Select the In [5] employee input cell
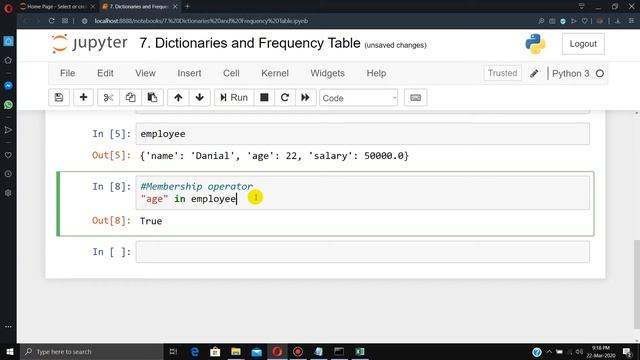Screen dimensions: 640x360 pyautogui.click(x=362, y=134)
